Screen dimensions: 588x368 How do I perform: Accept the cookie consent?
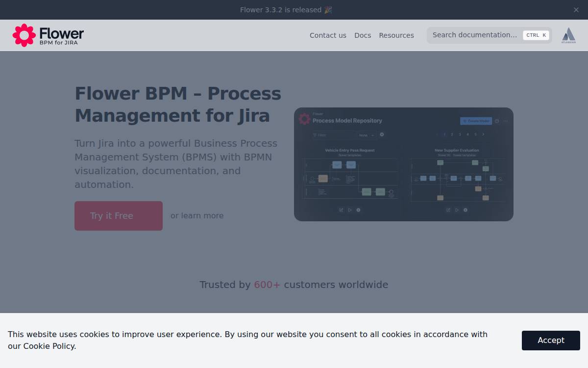click(x=551, y=341)
